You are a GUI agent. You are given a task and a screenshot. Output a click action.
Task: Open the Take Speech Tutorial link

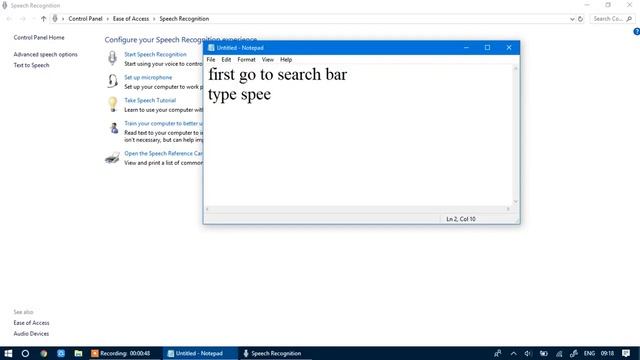pyautogui.click(x=150, y=100)
